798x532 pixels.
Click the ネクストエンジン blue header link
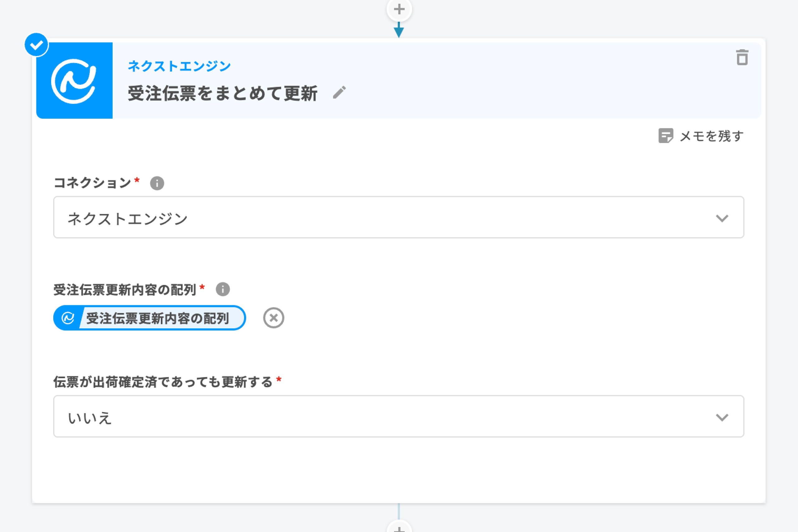179,66
